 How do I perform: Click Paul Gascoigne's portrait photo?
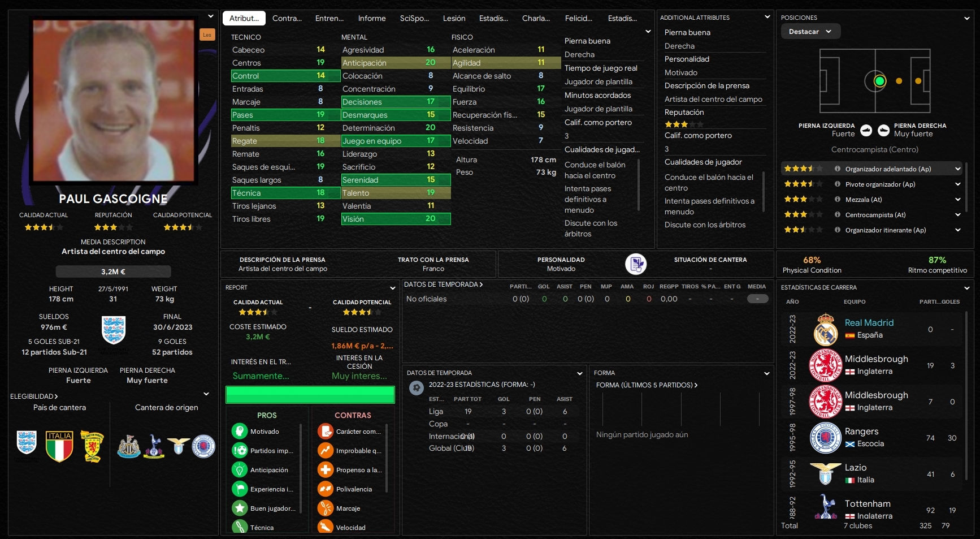point(114,100)
